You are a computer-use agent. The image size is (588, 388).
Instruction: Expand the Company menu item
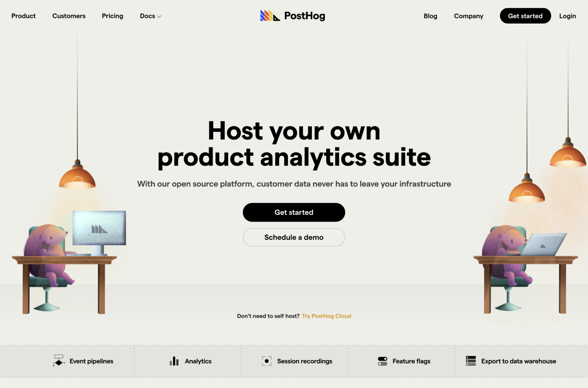(x=469, y=16)
